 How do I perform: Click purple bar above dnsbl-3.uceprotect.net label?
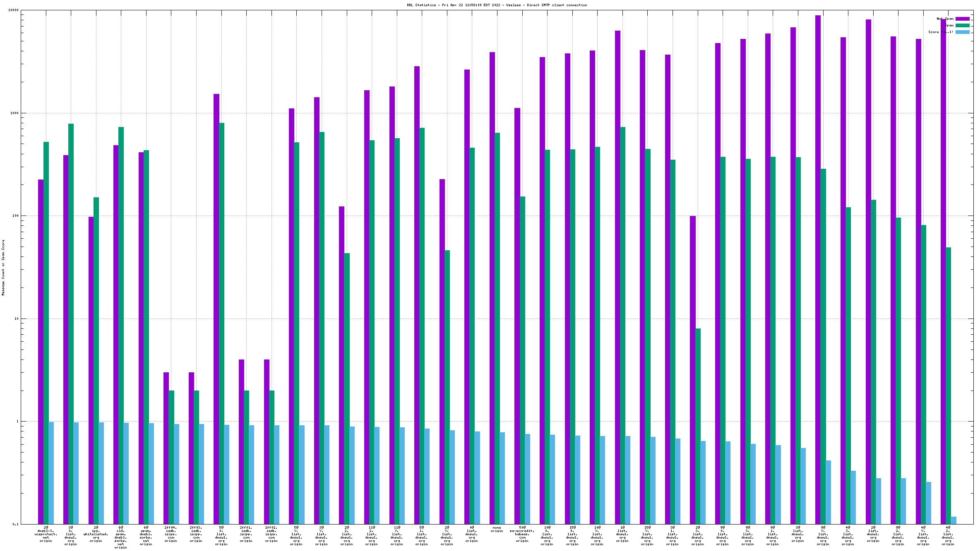pos(41,352)
